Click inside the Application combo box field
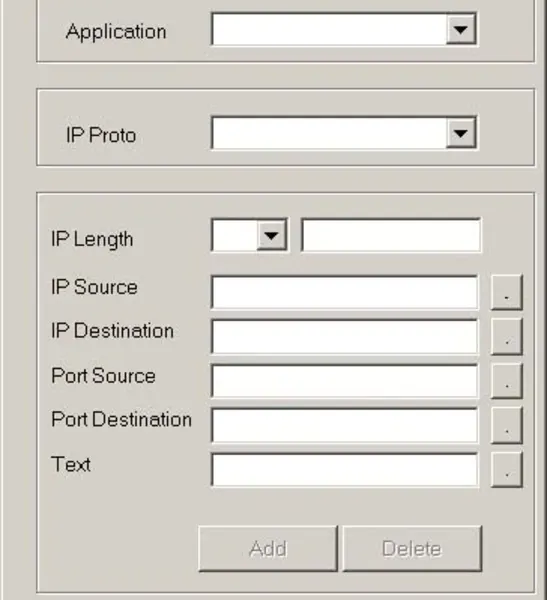Screen dimensions: 547x600 pyautogui.click(x=329, y=29)
